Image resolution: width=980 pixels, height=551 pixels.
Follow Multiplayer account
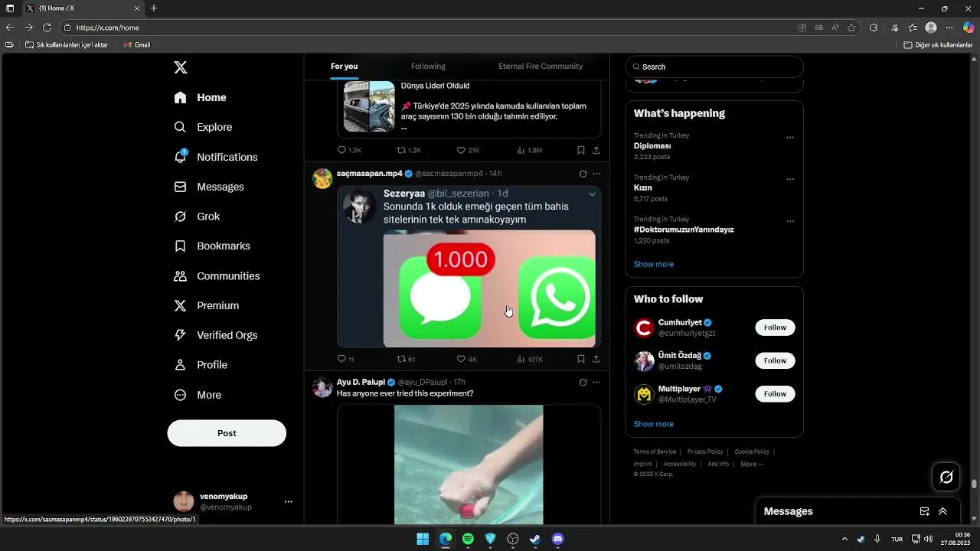tap(775, 394)
